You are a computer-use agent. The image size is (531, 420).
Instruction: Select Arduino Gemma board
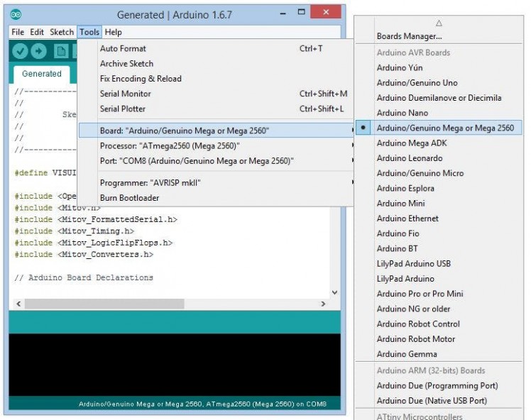[x=439, y=354]
